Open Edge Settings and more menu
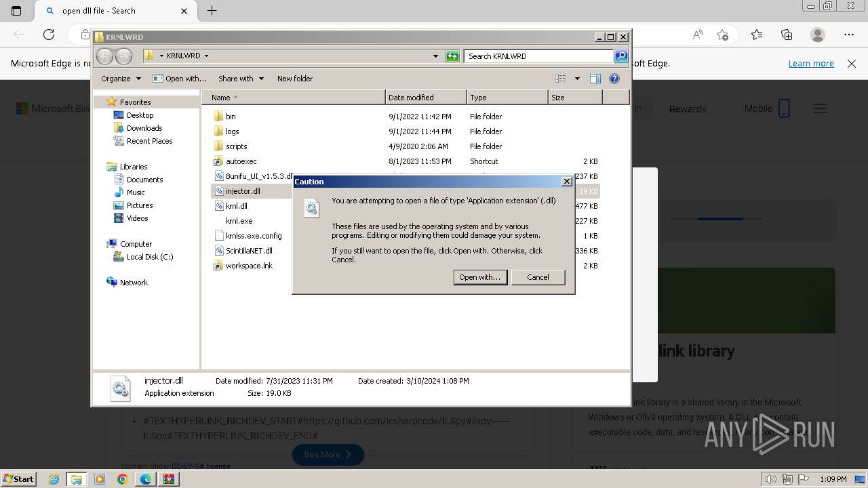The height and width of the screenshot is (488, 868). [849, 35]
